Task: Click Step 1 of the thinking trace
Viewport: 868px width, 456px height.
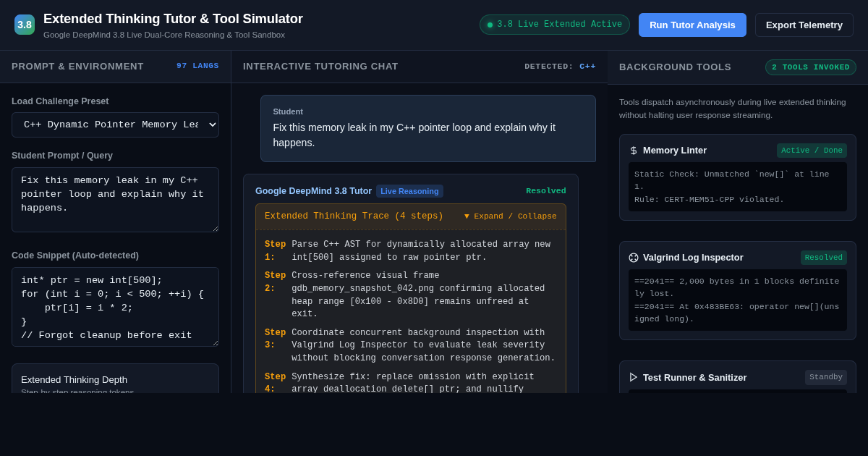Action: (410, 251)
